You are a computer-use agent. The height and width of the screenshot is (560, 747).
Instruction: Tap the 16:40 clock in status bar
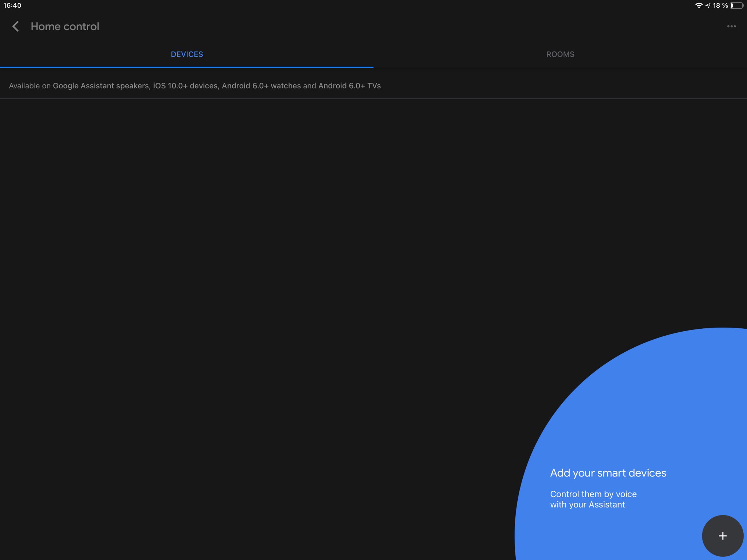(x=12, y=5)
